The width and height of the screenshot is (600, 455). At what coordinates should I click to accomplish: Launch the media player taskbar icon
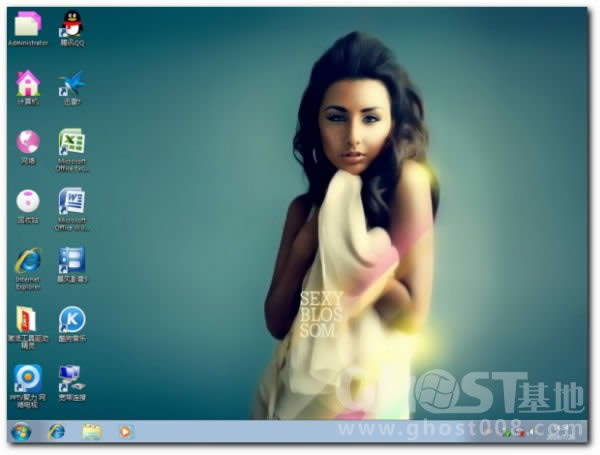click(126, 432)
